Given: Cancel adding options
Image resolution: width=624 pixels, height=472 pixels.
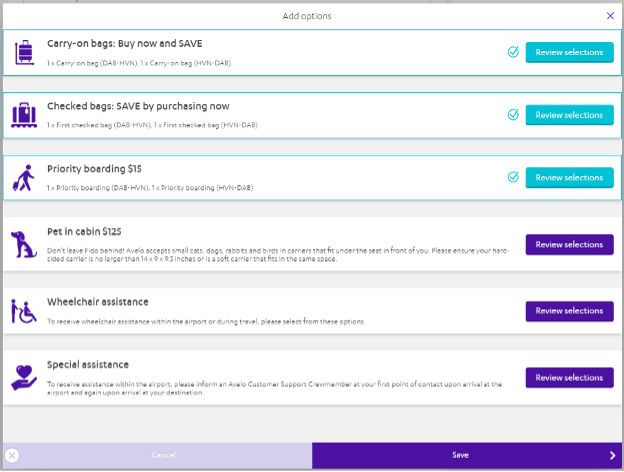Looking at the screenshot, I should [158, 455].
